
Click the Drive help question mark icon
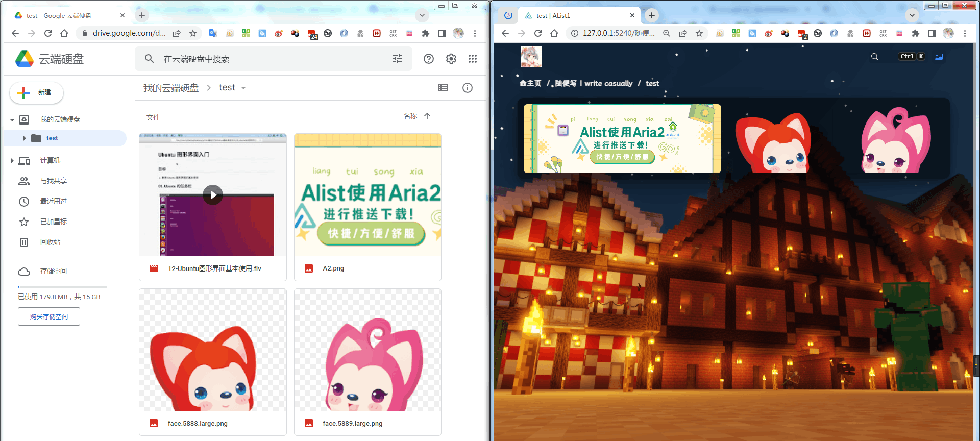coord(429,59)
